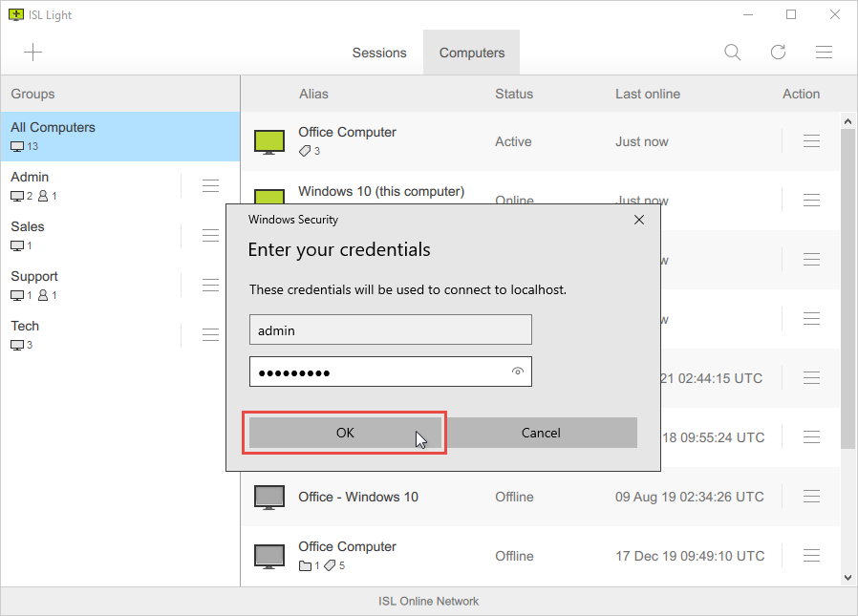Switch to the Sessions tab
The image size is (858, 616).
pos(379,53)
